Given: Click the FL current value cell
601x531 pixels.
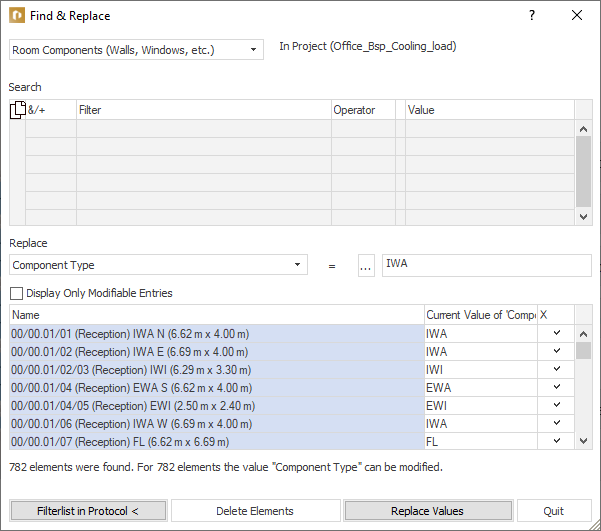Looking at the screenshot, I should click(481, 442).
